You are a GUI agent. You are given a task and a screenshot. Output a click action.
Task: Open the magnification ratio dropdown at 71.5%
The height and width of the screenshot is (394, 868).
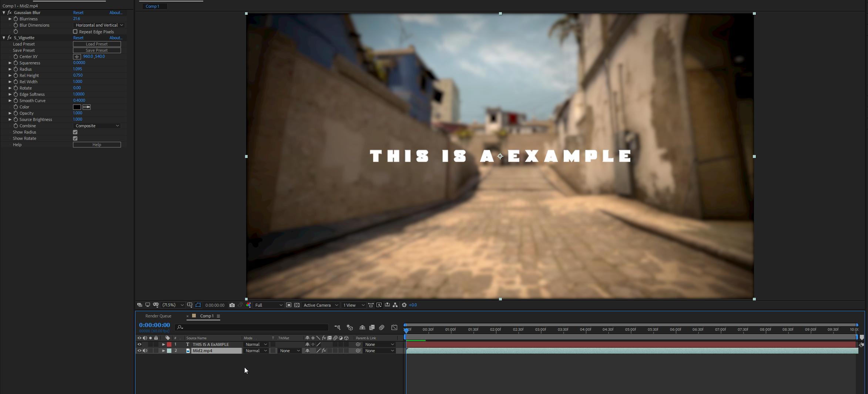[x=172, y=305]
